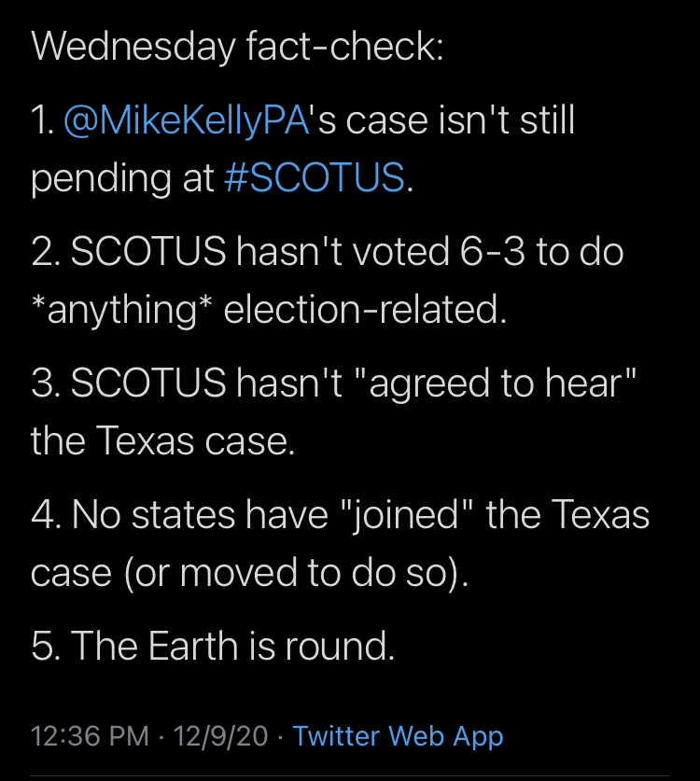This screenshot has width=700, height=781.
Task: Click the 12:36 PM timestamp
Action: click(x=90, y=736)
